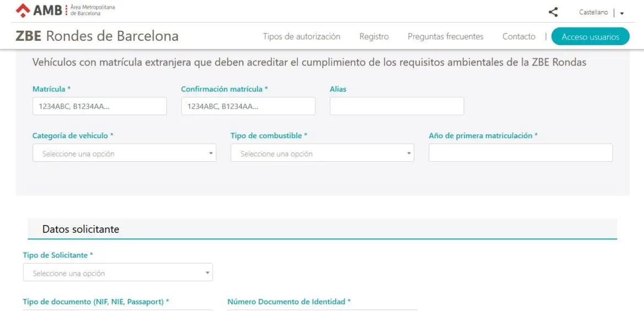This screenshot has height=311, width=644.
Task: Focus the Matrícula input field
Action: pyautogui.click(x=100, y=106)
